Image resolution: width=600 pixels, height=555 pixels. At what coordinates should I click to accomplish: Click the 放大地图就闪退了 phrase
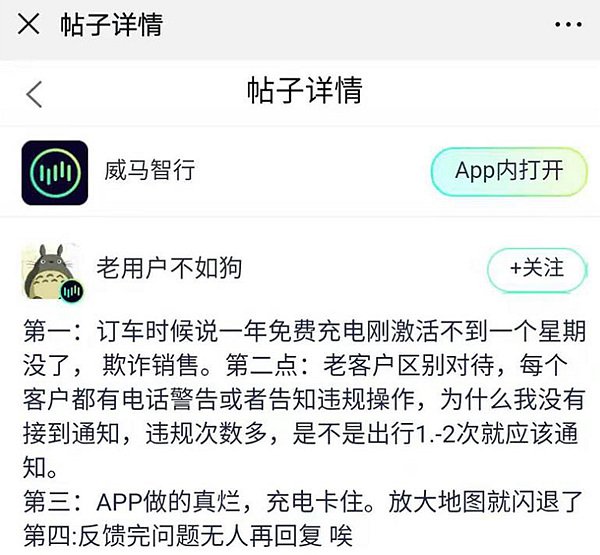pos(485,501)
